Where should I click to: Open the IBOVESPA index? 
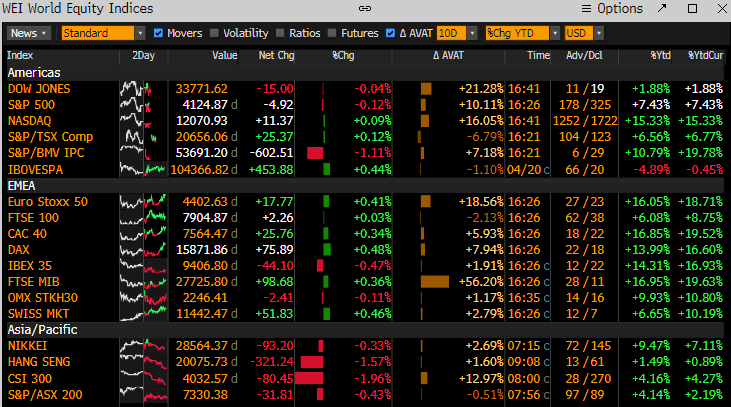[x=35, y=170]
